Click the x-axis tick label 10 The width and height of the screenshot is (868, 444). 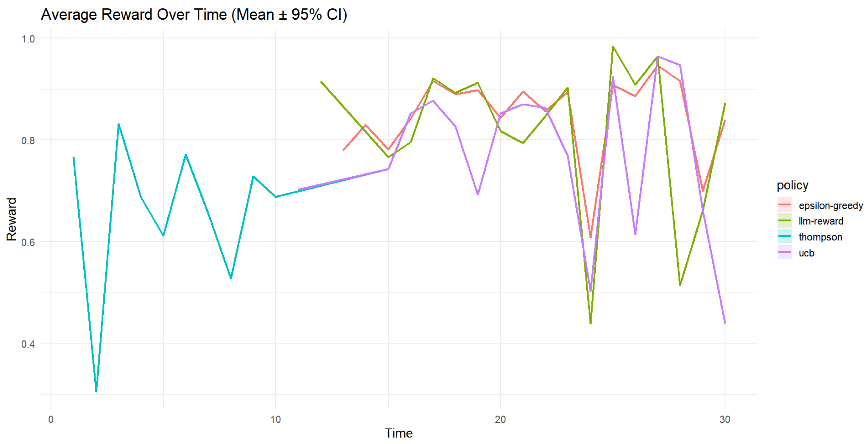(x=275, y=420)
